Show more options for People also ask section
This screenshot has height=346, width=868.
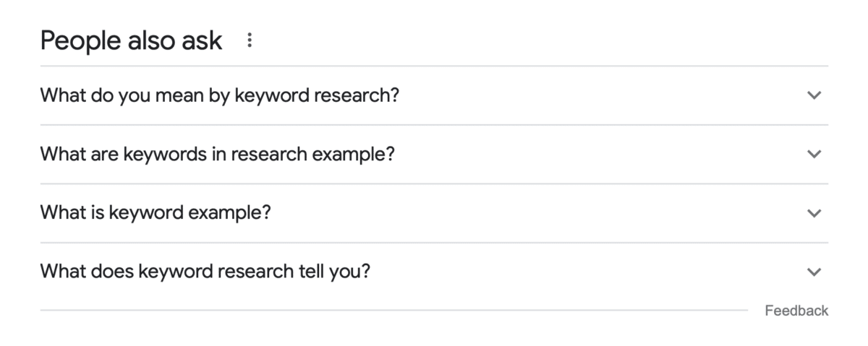point(250,40)
